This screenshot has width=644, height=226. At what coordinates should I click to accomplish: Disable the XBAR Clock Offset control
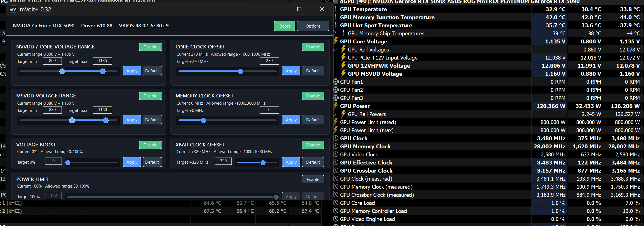pos(313,145)
